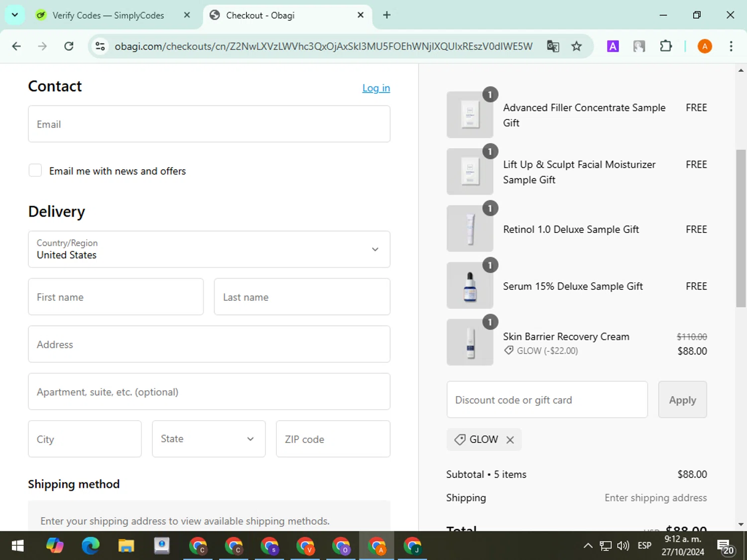Click Advanced Filler Concentrate Sample thumbnail

[470, 114]
